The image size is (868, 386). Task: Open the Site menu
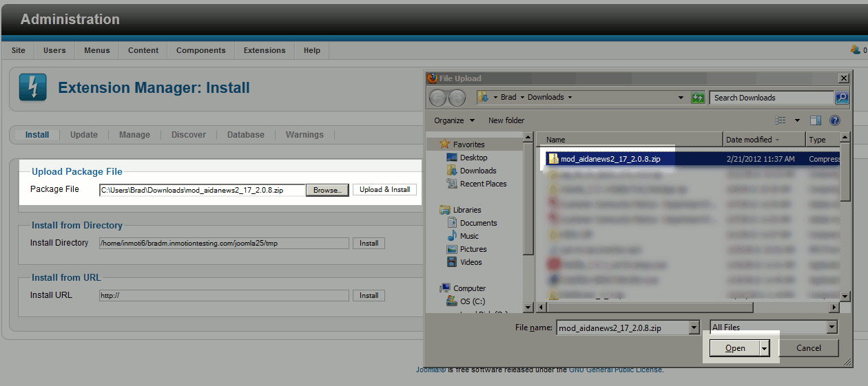19,50
